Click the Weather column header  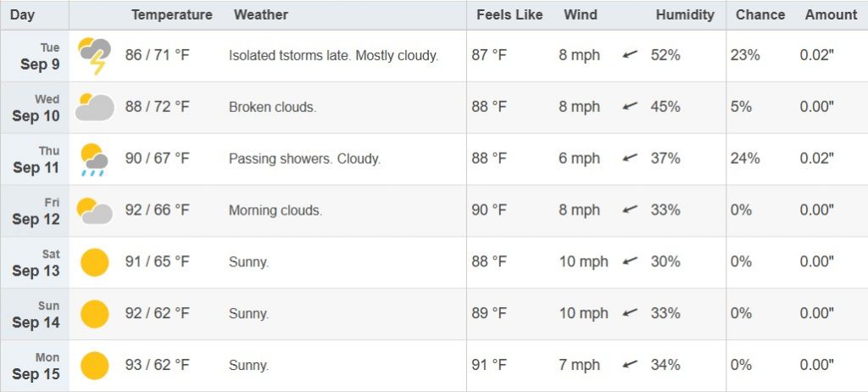tap(261, 15)
